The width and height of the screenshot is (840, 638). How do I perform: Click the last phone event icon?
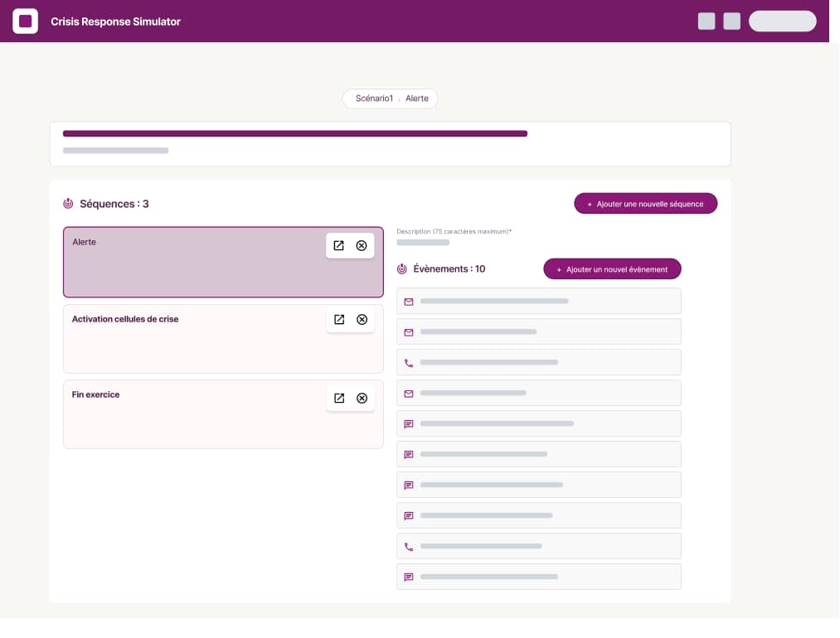coord(408,547)
